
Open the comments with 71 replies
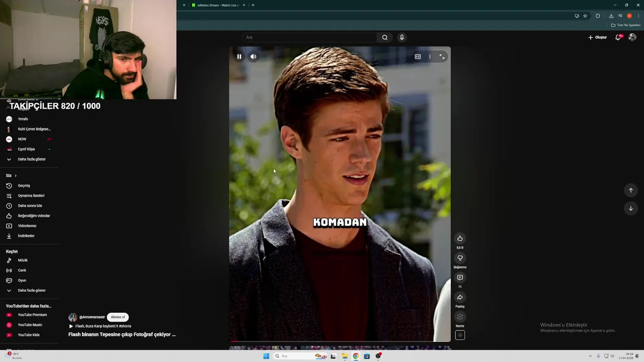[x=460, y=278]
